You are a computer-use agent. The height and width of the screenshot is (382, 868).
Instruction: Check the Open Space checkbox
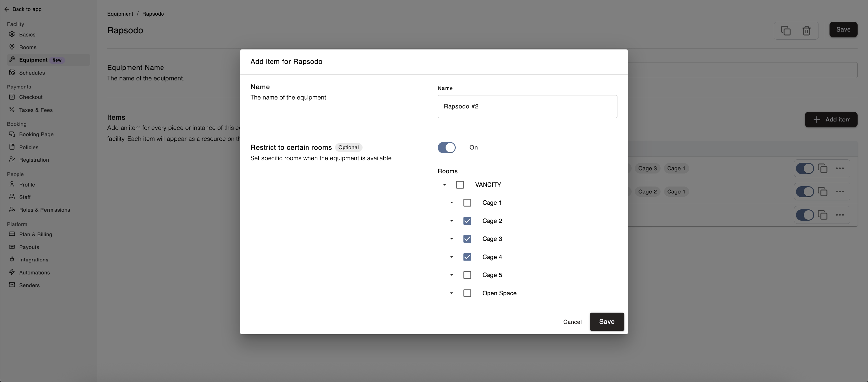click(467, 293)
